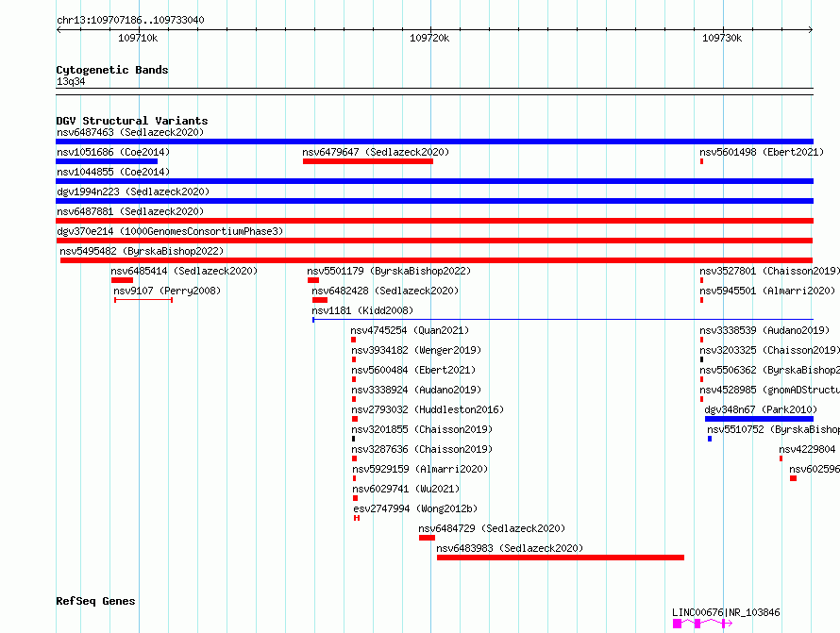This screenshot has width=840, height=633.
Task: Click the nsv6487463 (Sedlazeck2020) variant label
Action: pyautogui.click(x=130, y=132)
